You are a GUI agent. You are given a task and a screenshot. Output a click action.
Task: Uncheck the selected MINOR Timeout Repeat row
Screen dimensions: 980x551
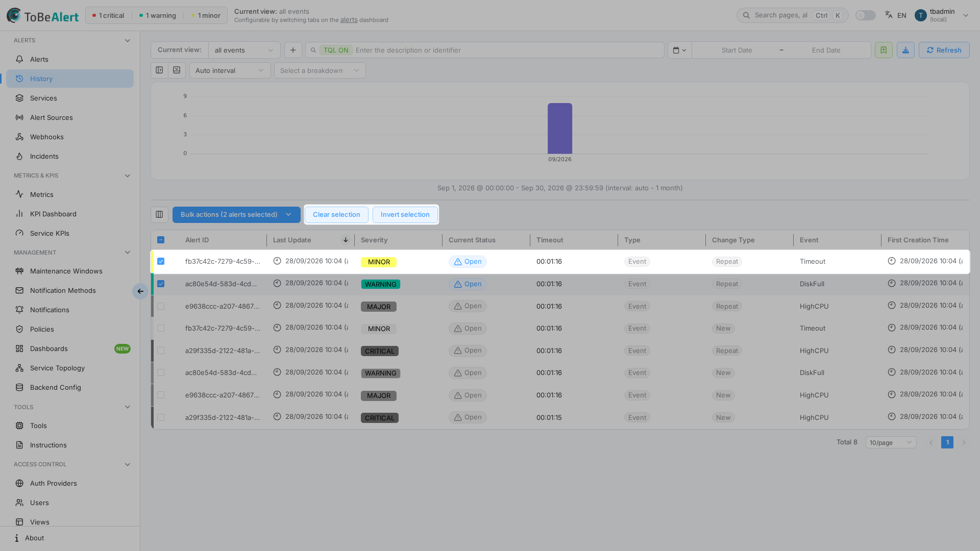(161, 261)
